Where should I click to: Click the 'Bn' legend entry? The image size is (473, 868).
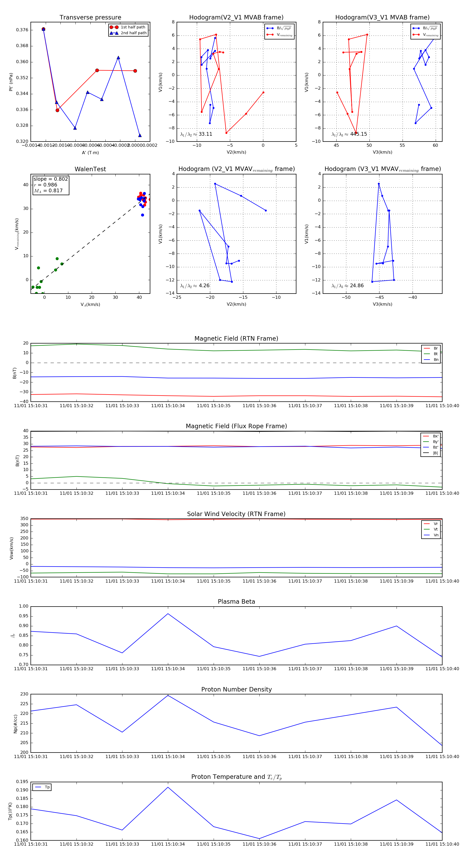point(431,360)
